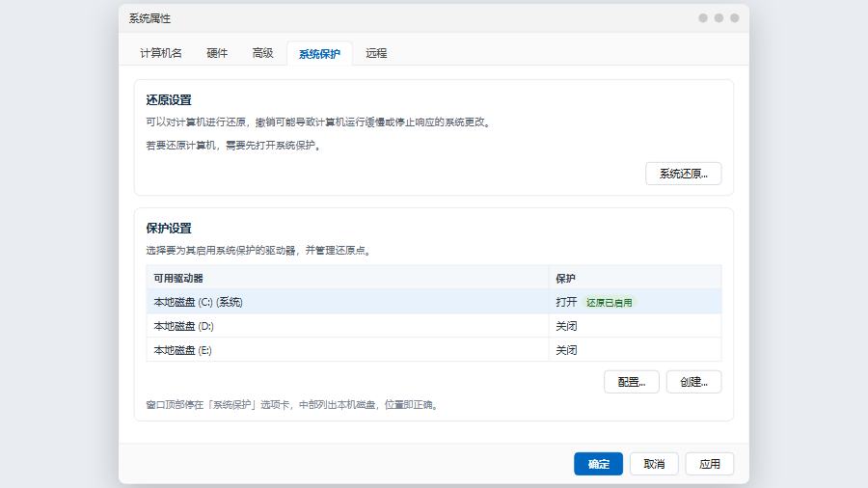Screen dimensions: 868x488
Task: Click the 关闭 status in the E: row
Action: pos(566,350)
